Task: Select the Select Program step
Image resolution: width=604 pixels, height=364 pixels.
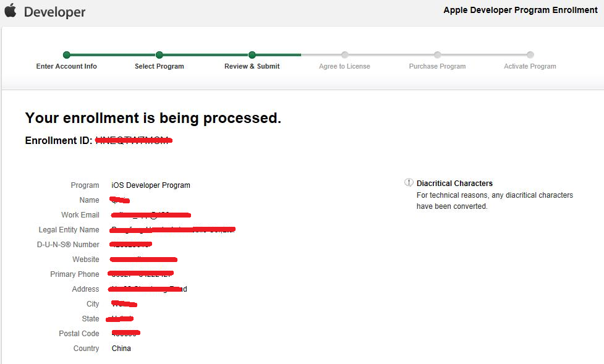Action: coord(159,66)
